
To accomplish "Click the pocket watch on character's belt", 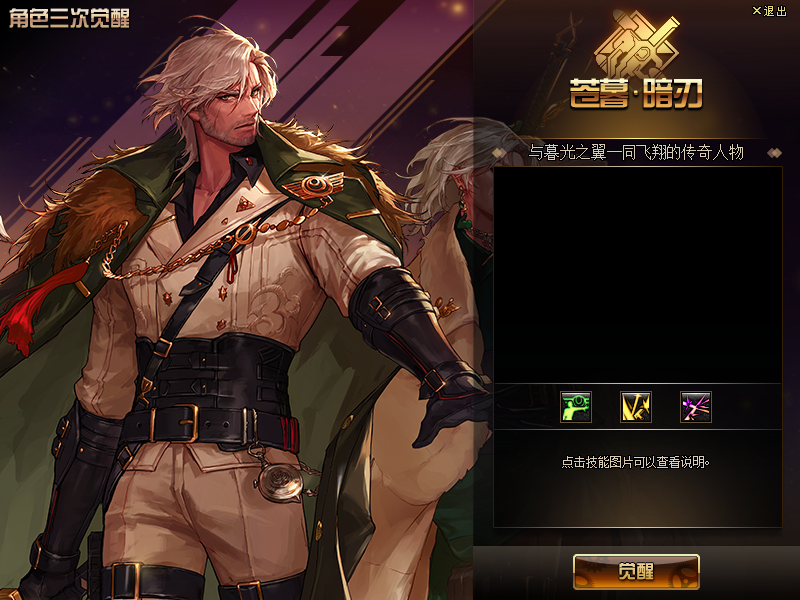I will pyautogui.click(x=278, y=480).
